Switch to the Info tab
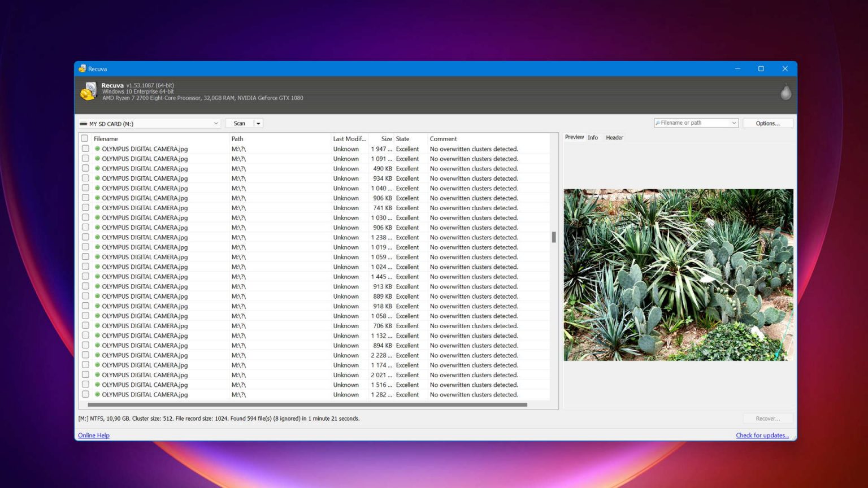Image resolution: width=868 pixels, height=488 pixels. [x=592, y=137]
